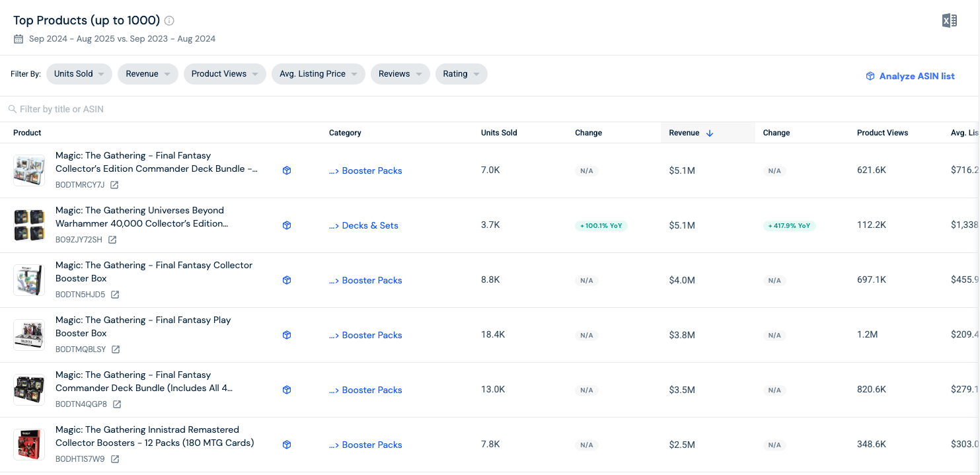Click the Commander Deck Bundle Includes All thumbnail
The image size is (980, 475).
point(29,390)
